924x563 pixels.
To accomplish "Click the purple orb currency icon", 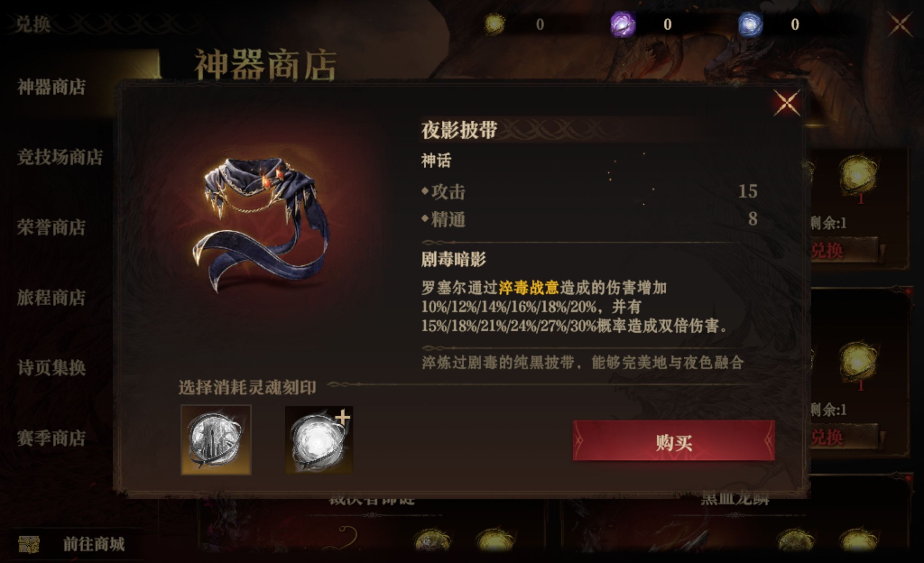I will pyautogui.click(x=623, y=25).
